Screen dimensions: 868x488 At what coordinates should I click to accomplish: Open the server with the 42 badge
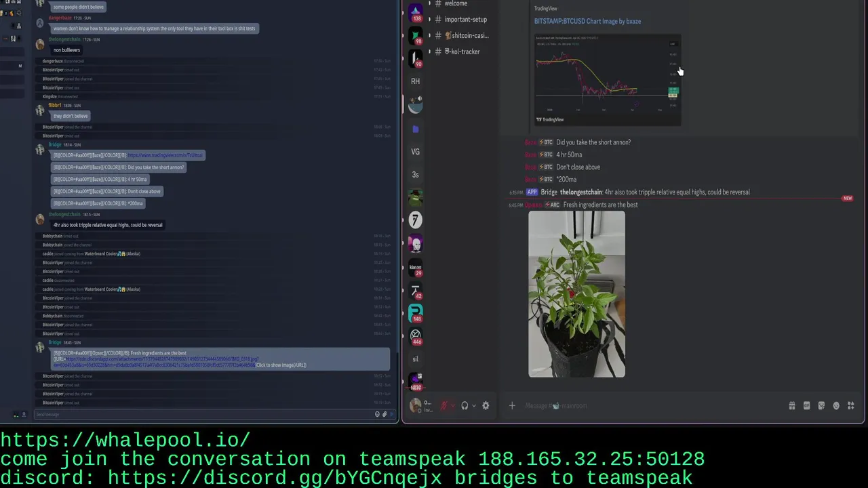[x=416, y=291]
